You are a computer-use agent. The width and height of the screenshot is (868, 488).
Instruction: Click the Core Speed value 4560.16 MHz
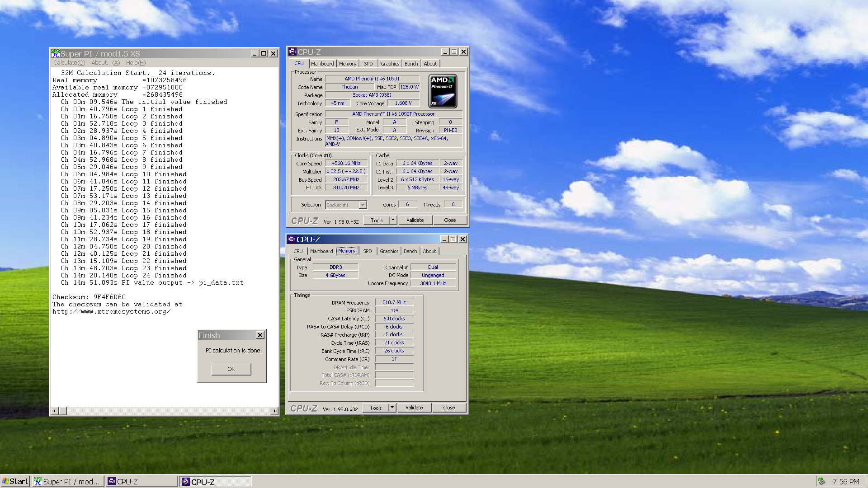coord(346,164)
